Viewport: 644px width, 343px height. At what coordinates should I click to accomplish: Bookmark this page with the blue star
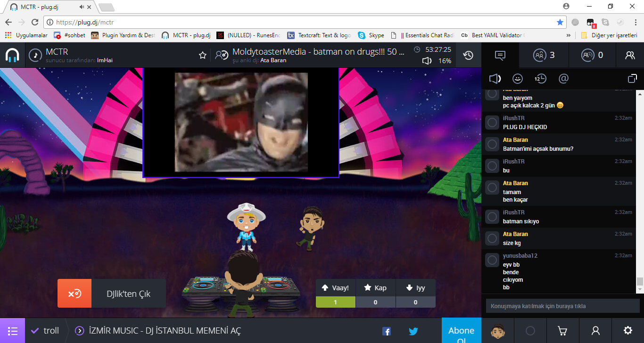pos(560,22)
